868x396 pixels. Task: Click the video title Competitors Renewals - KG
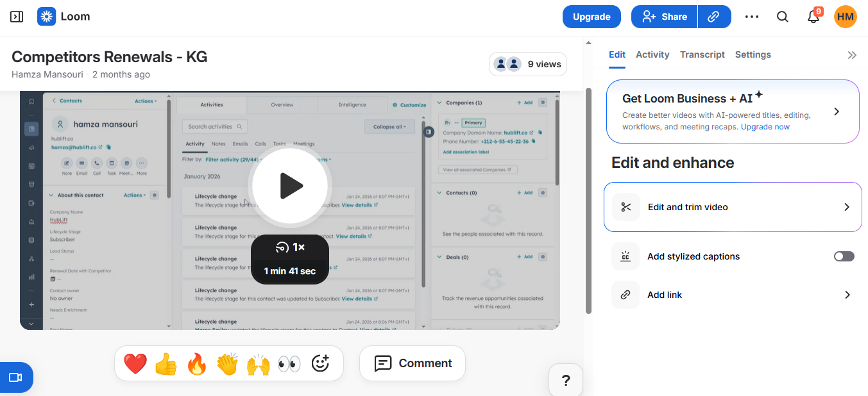pos(110,57)
